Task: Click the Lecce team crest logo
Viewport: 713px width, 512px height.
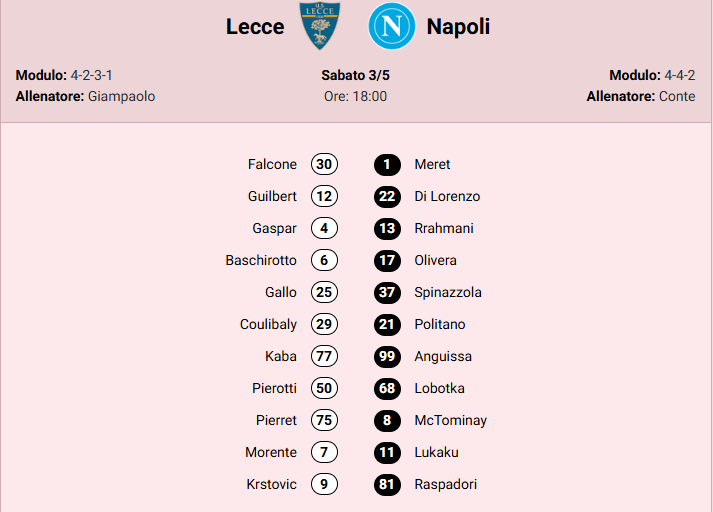Action: (x=320, y=27)
